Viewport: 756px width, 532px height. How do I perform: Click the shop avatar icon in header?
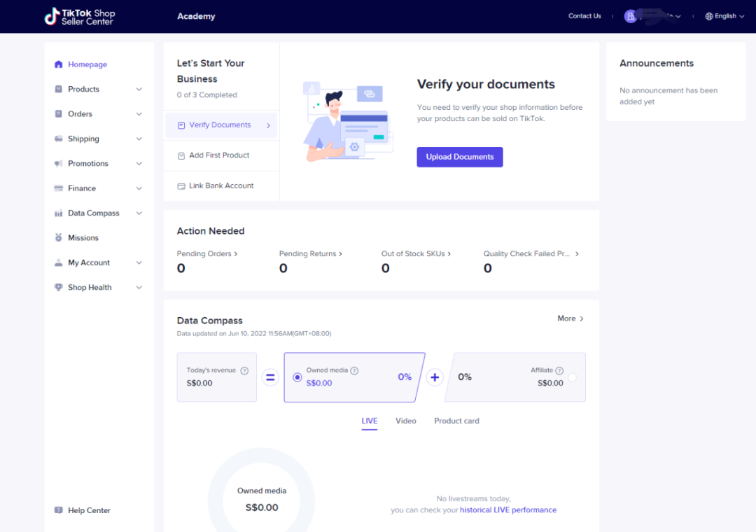[630, 16]
